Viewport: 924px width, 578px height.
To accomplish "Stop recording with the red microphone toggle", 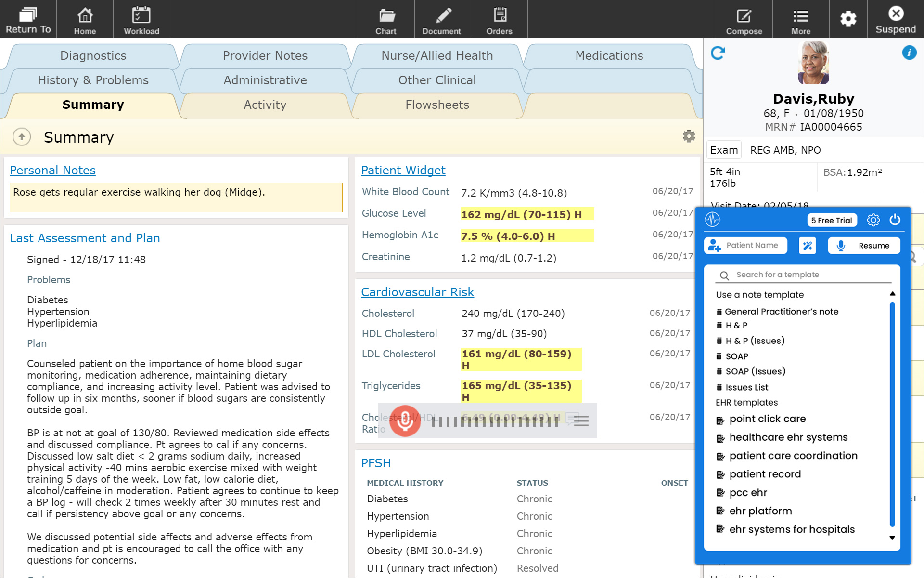I will click(x=405, y=420).
